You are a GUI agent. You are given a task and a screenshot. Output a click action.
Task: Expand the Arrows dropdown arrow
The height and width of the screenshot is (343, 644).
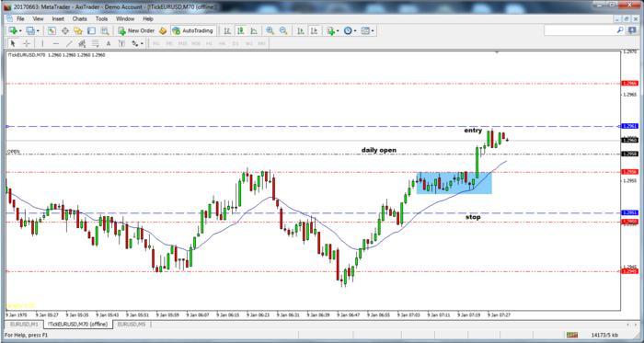[x=142, y=43]
